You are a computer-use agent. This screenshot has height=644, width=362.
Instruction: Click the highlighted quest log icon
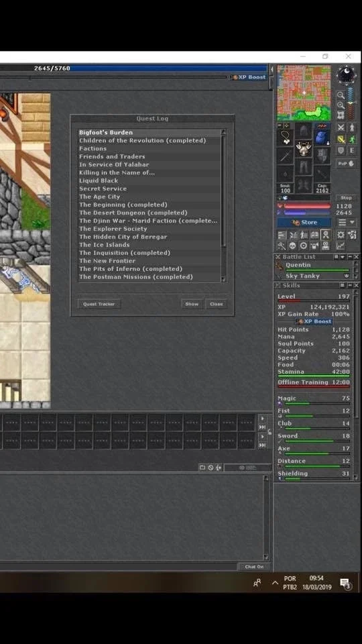(326, 235)
